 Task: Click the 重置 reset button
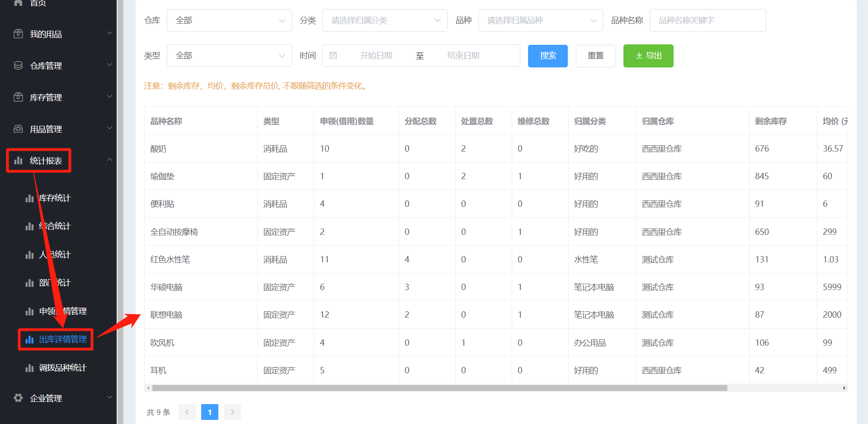click(595, 56)
